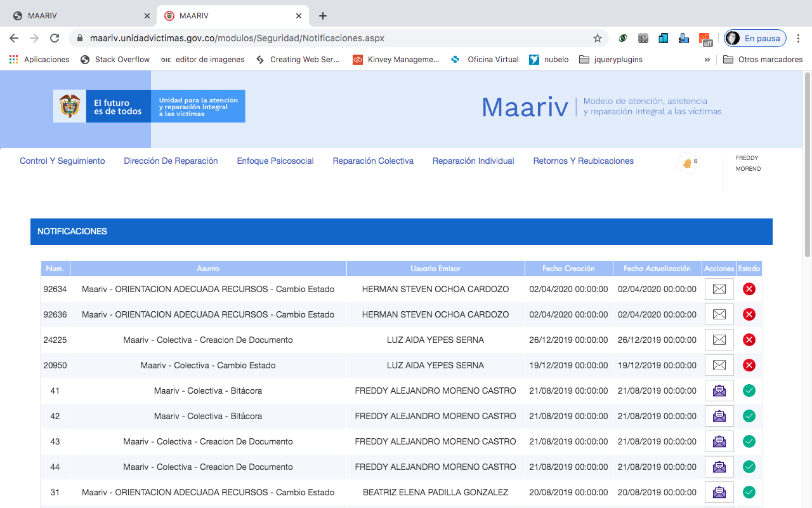Open read-mail icon for notification 43
812x508 pixels.
[x=719, y=441]
